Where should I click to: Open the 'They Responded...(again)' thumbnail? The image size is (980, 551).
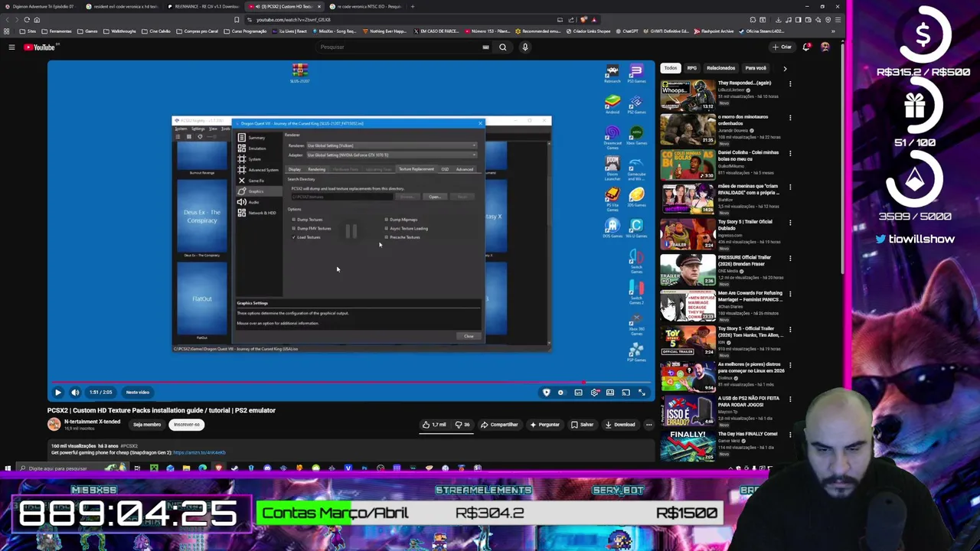click(x=688, y=94)
